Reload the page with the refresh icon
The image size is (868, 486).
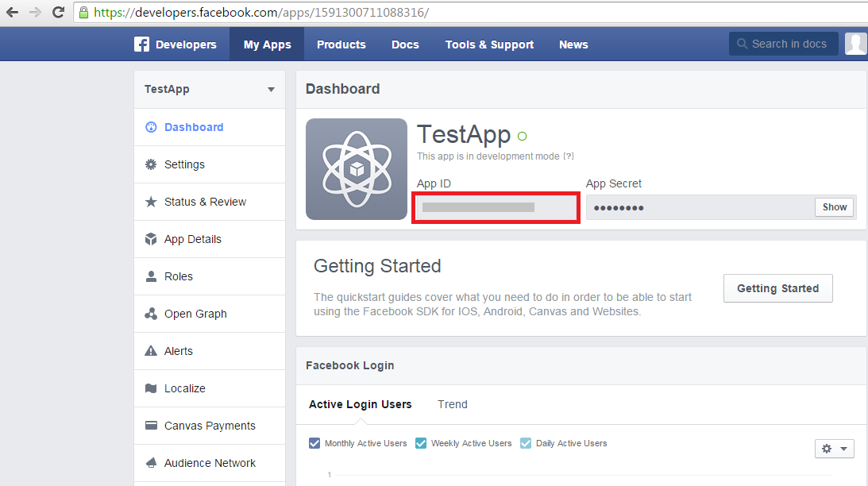(x=58, y=12)
